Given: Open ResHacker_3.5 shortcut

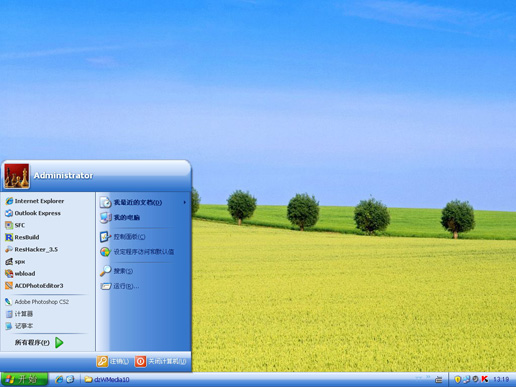Looking at the screenshot, I should point(32,249).
